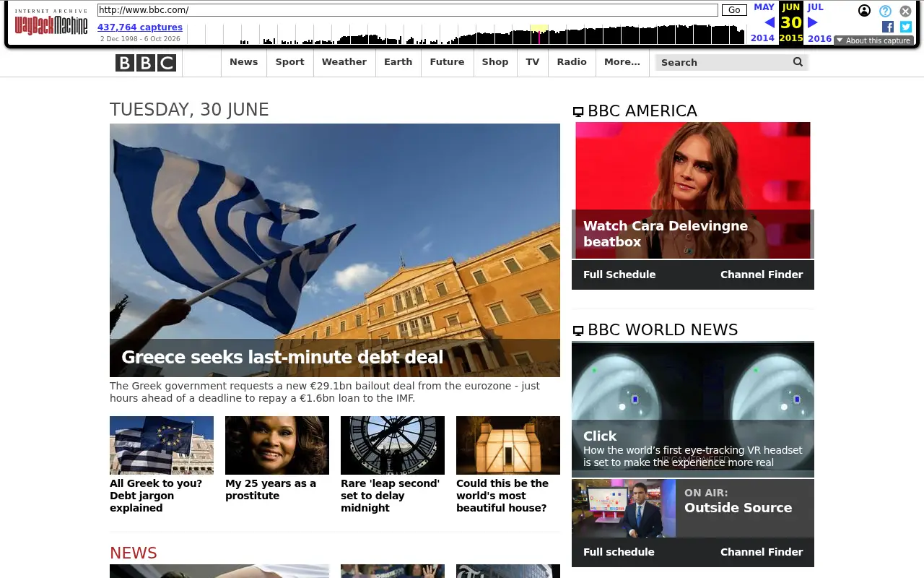Click the Wayback URL address field

point(408,10)
